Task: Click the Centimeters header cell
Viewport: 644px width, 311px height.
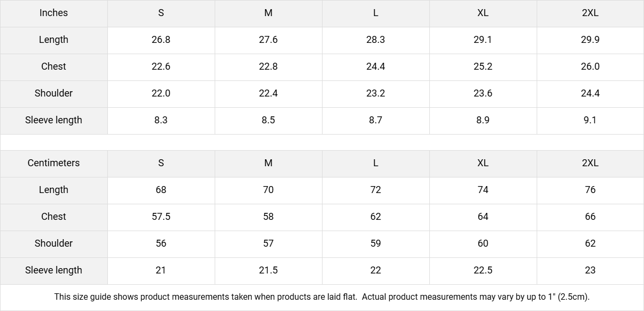Action: coord(54,164)
